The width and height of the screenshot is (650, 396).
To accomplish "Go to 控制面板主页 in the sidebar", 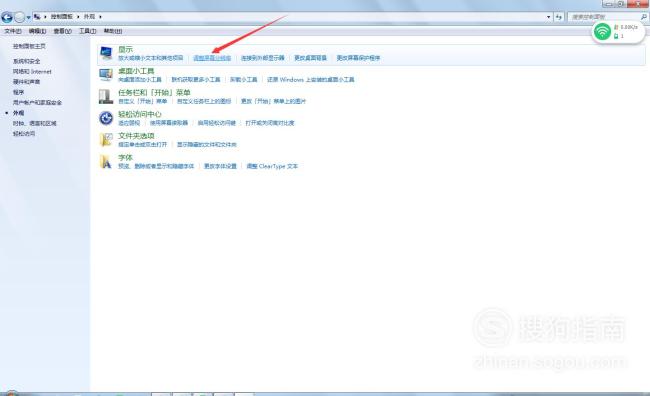I will 29,46.
